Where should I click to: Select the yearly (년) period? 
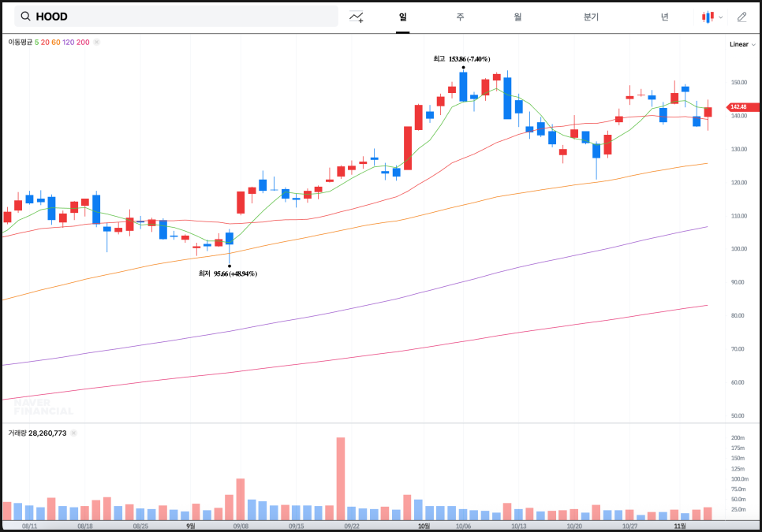(664, 17)
